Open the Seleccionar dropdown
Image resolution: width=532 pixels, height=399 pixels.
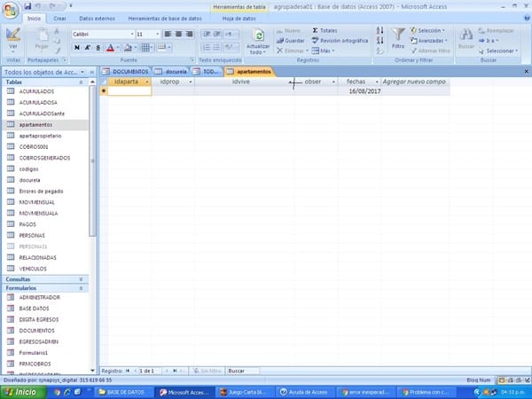click(x=498, y=51)
